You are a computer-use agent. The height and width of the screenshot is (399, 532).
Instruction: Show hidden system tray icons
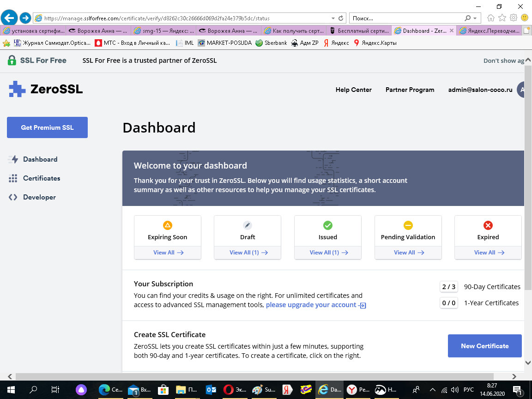[432, 390]
